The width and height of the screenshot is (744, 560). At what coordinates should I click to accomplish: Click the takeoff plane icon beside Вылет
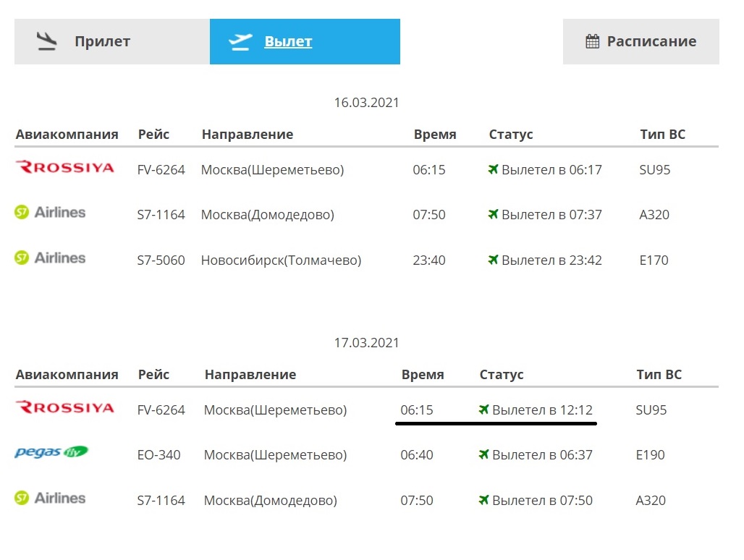click(240, 42)
